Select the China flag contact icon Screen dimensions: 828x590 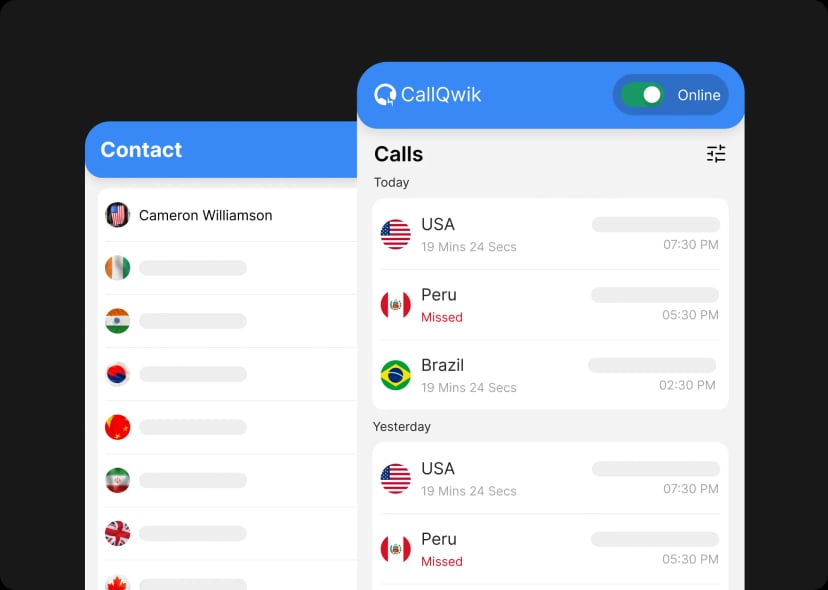pos(117,427)
